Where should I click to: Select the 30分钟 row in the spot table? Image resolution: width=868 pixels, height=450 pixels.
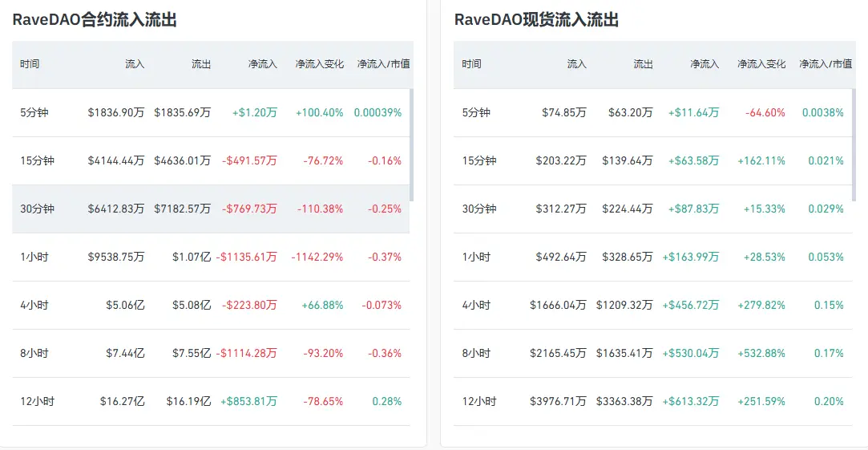[652, 209]
